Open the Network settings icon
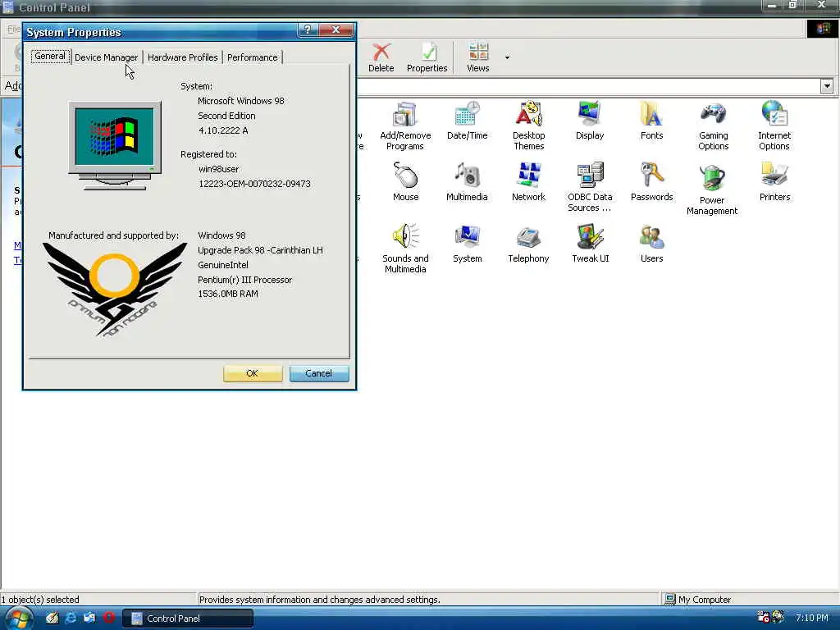 (528, 181)
